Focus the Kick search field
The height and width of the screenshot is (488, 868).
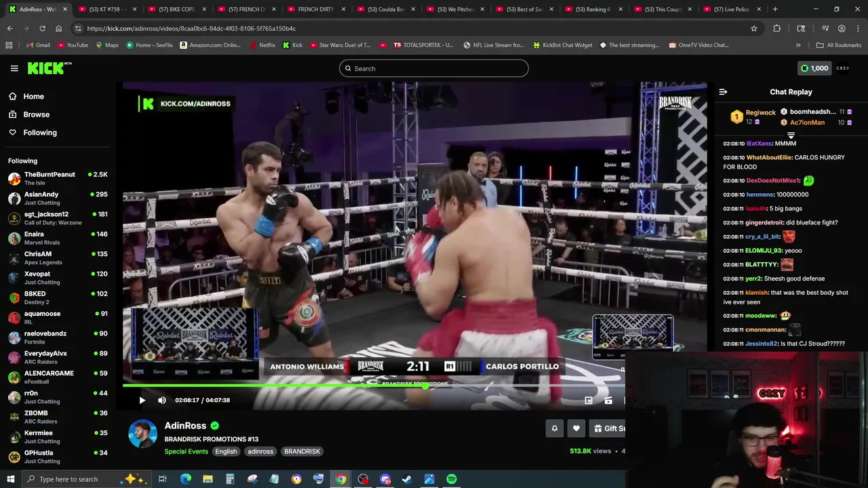pyautogui.click(x=434, y=68)
